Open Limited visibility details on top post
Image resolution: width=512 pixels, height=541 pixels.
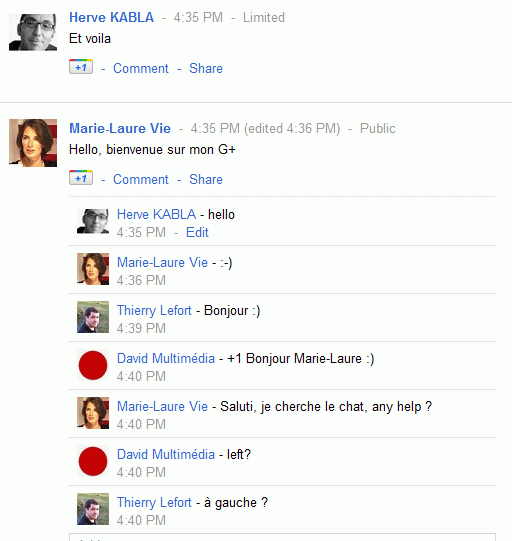pos(264,18)
